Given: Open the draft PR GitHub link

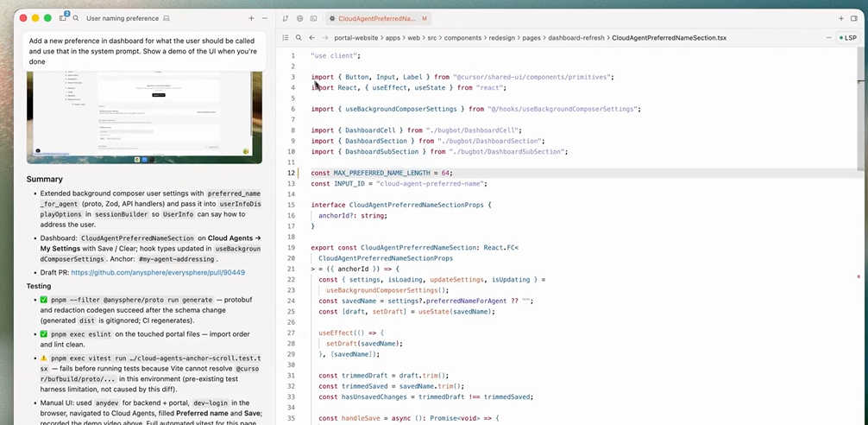Looking at the screenshot, I should 158,272.
